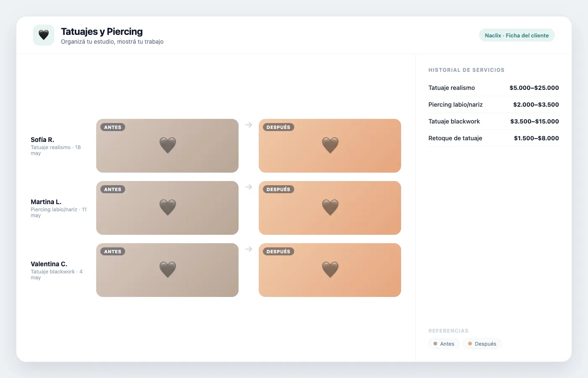Select Tatuaje realismo service row
Screen dimensions: 588x378
point(493,88)
